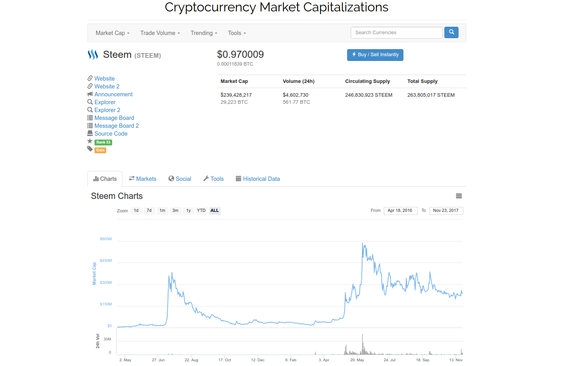Viewport: 588px width, 366px height.
Task: Open the chart hamburger menu icon
Action: click(x=459, y=196)
